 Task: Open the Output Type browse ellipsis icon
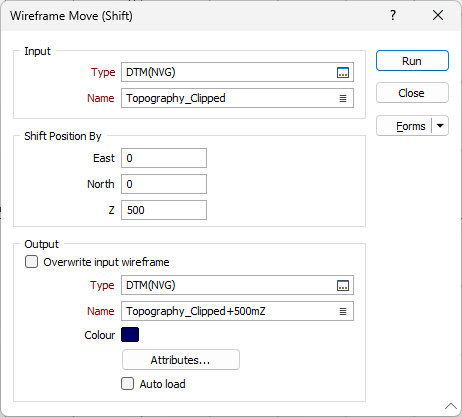[x=343, y=285]
